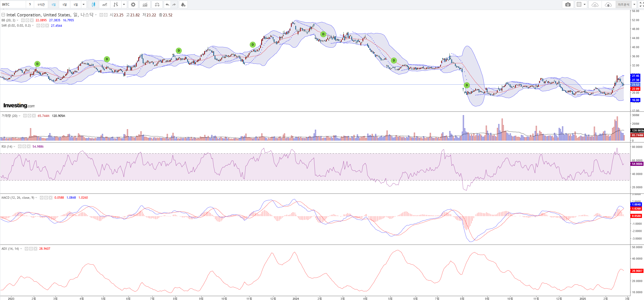Open settings for volume (20) indicator
Viewport: 644px width, 300px height.
(x=29, y=116)
